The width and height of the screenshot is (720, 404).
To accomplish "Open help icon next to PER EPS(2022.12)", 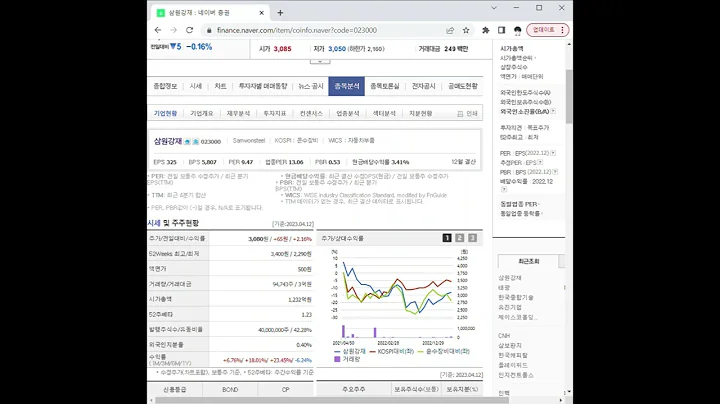I will point(553,153).
